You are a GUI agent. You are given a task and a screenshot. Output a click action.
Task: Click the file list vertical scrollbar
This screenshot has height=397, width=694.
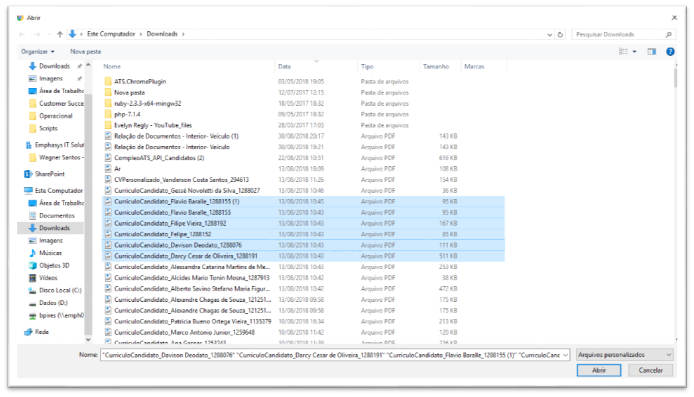pos(675,78)
